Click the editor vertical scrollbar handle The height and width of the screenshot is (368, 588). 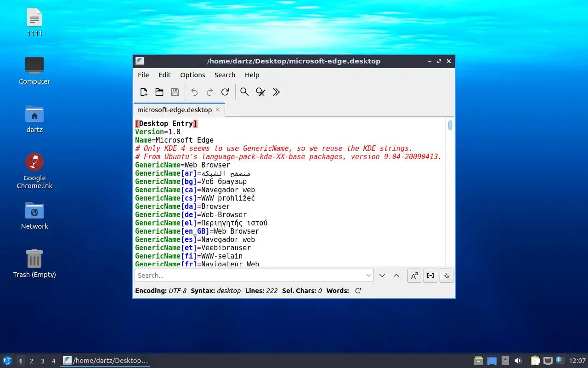coord(450,125)
